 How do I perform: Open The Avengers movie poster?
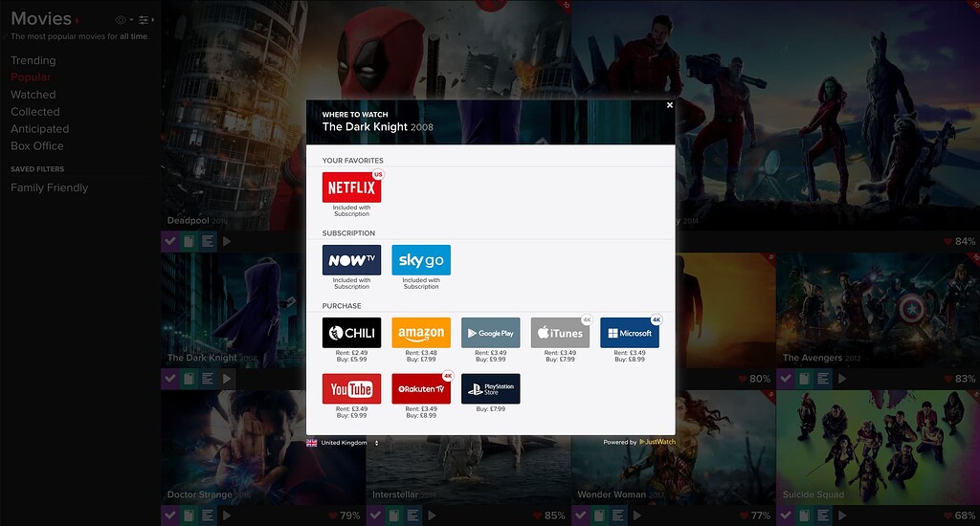tap(878, 311)
